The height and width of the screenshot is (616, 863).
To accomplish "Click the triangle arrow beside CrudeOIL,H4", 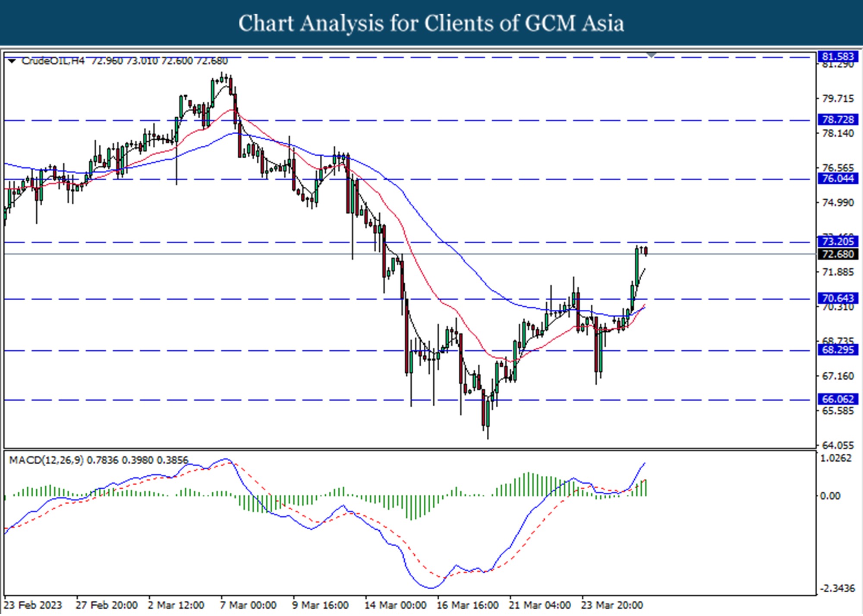I will (x=12, y=61).
